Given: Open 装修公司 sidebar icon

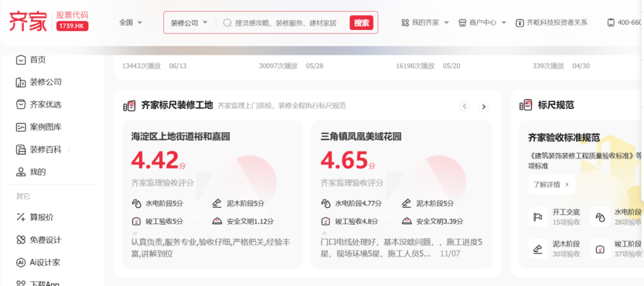Looking at the screenshot, I should pyautogui.click(x=21, y=82).
